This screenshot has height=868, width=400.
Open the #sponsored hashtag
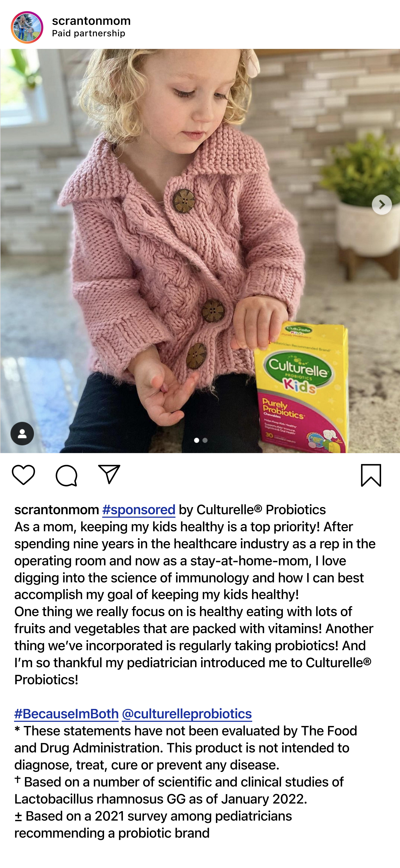[x=139, y=510]
